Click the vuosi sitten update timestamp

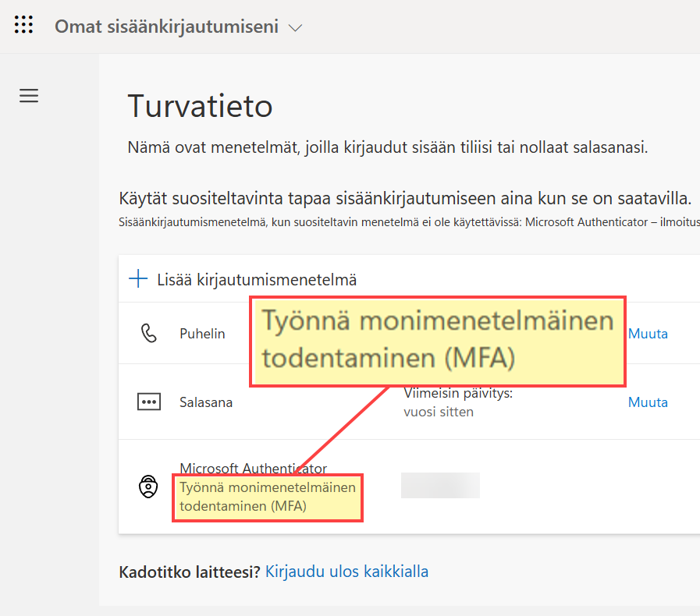[438, 412]
